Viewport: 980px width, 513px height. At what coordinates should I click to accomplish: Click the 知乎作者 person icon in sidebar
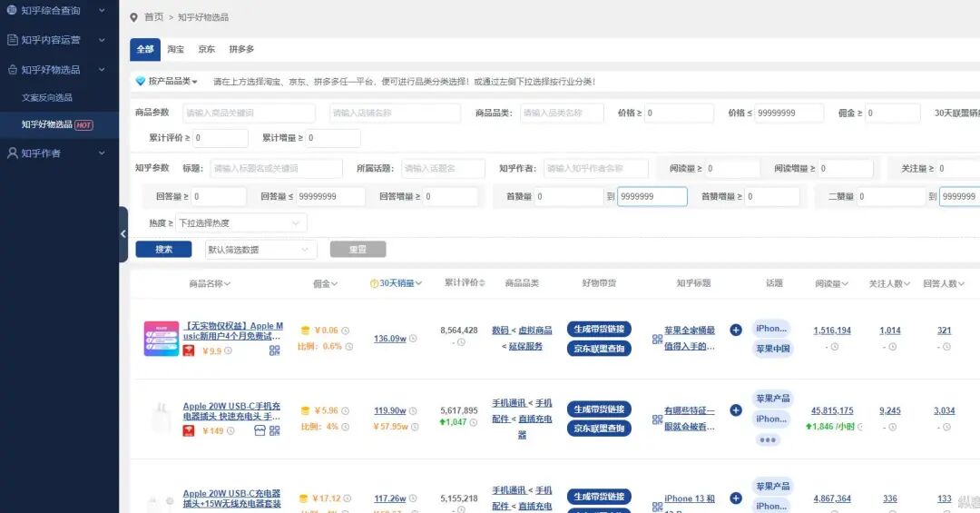click(12, 153)
